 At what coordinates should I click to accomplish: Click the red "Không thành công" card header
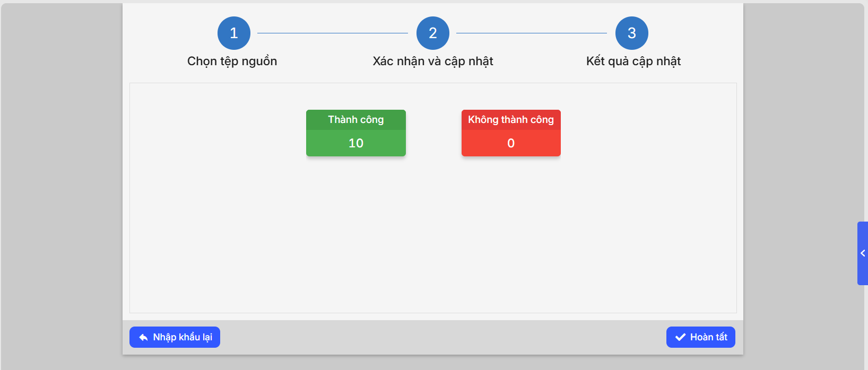click(x=511, y=120)
